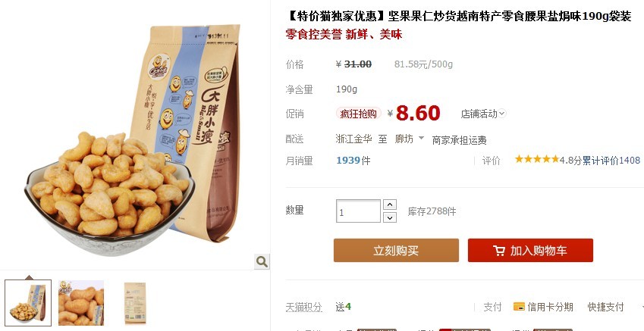Click the shopping cart icon in red button
This screenshot has height=331, width=644.
point(499,251)
